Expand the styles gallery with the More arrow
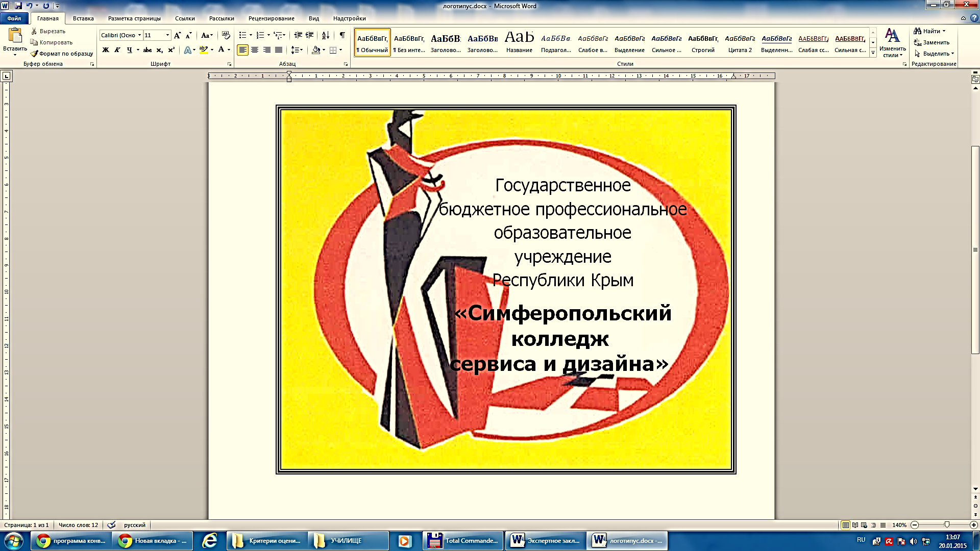The width and height of the screenshot is (980, 551). (x=873, y=53)
